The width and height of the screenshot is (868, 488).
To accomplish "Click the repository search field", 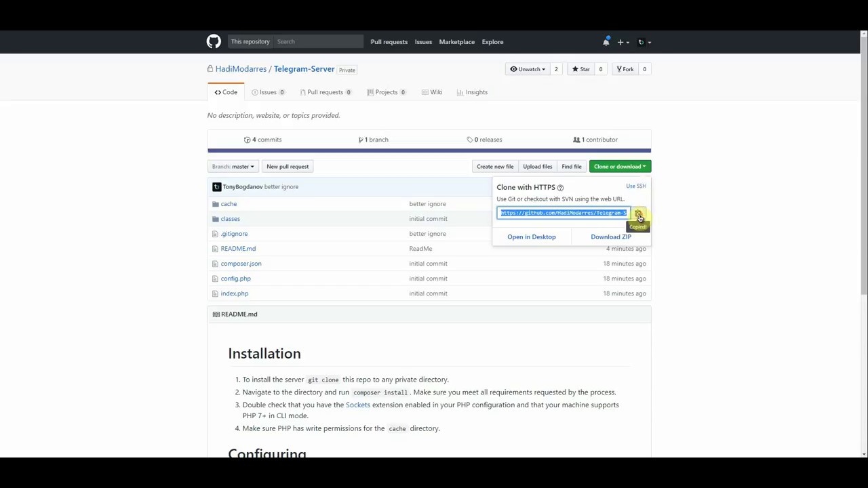I will (x=318, y=42).
